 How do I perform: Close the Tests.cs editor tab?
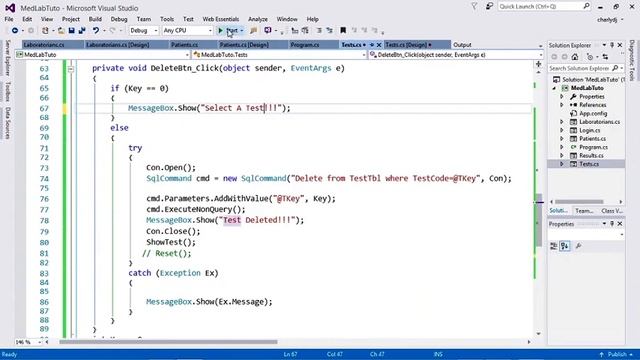379,45
